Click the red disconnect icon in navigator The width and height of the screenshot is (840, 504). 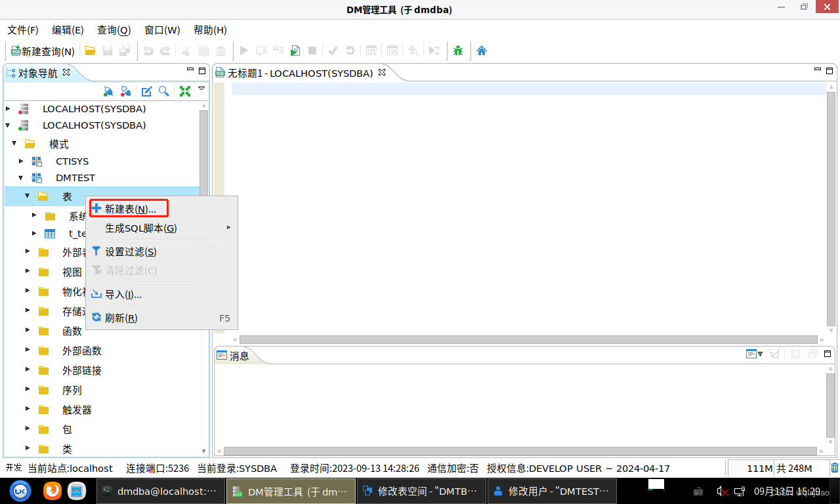pyautogui.click(x=125, y=91)
